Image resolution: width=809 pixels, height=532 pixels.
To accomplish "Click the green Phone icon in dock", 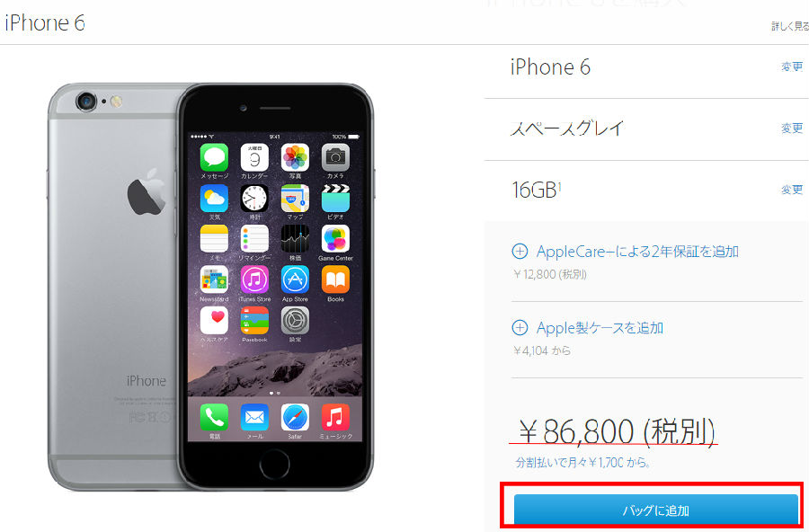I will (214, 418).
